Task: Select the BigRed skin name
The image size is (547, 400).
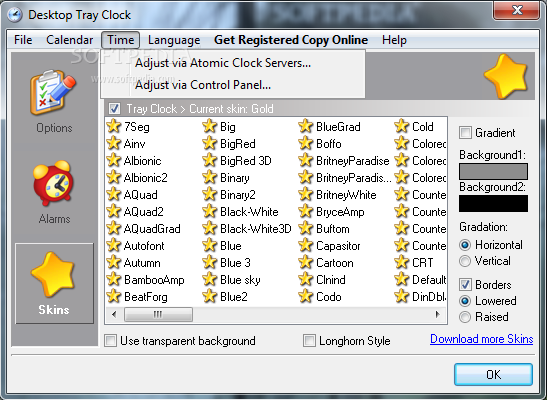Action: pos(238,144)
